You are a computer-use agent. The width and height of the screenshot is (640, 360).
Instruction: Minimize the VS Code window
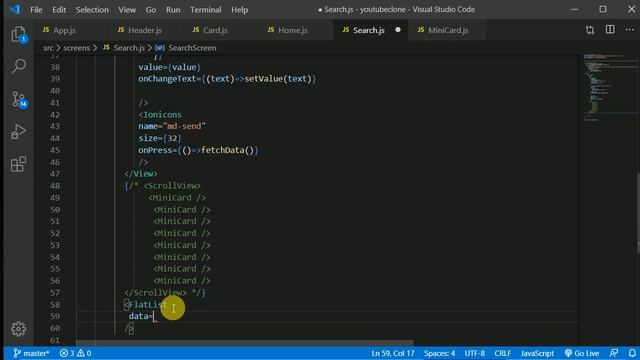[574, 9]
